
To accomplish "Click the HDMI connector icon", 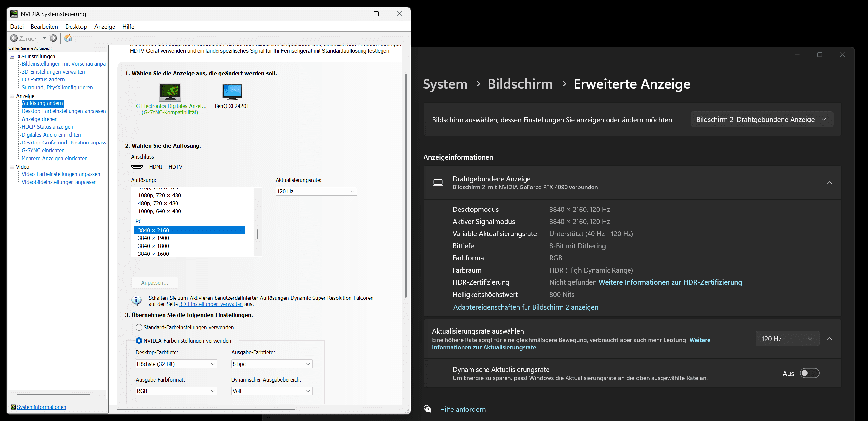I will click(x=137, y=166).
